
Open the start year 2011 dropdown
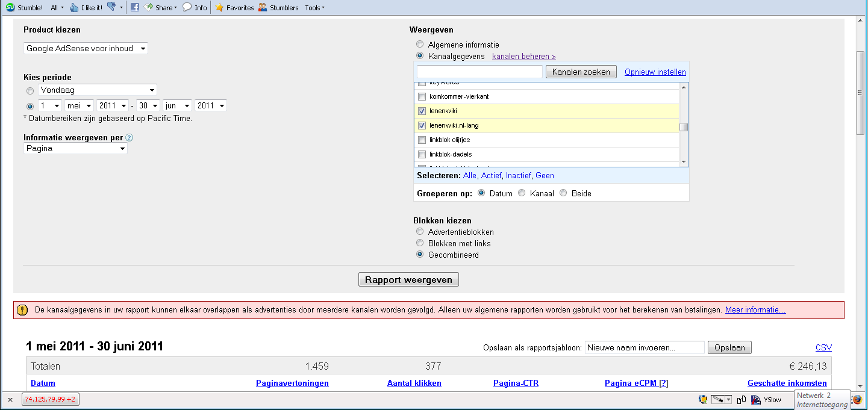click(112, 105)
